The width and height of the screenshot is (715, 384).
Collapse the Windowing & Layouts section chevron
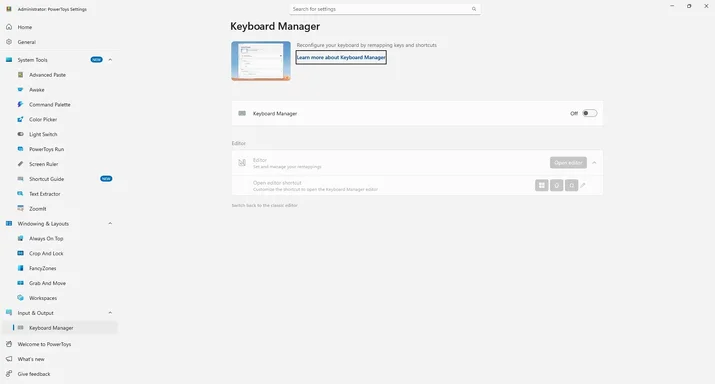(x=110, y=223)
